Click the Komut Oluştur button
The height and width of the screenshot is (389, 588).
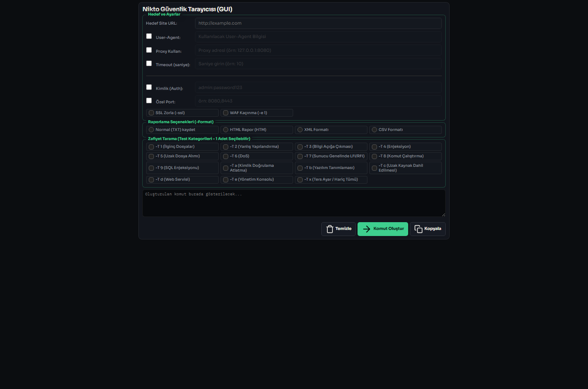pos(383,229)
